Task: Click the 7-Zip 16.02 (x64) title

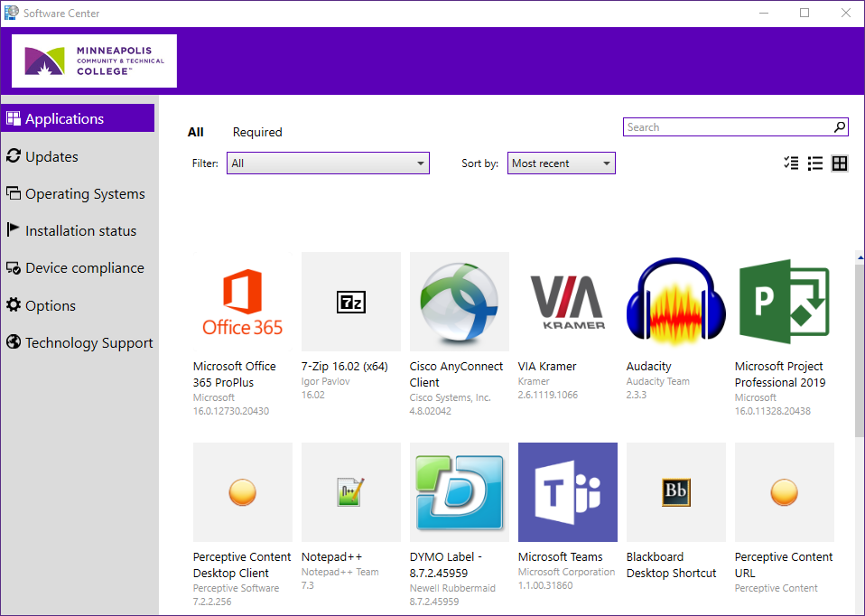Action: pyautogui.click(x=345, y=366)
